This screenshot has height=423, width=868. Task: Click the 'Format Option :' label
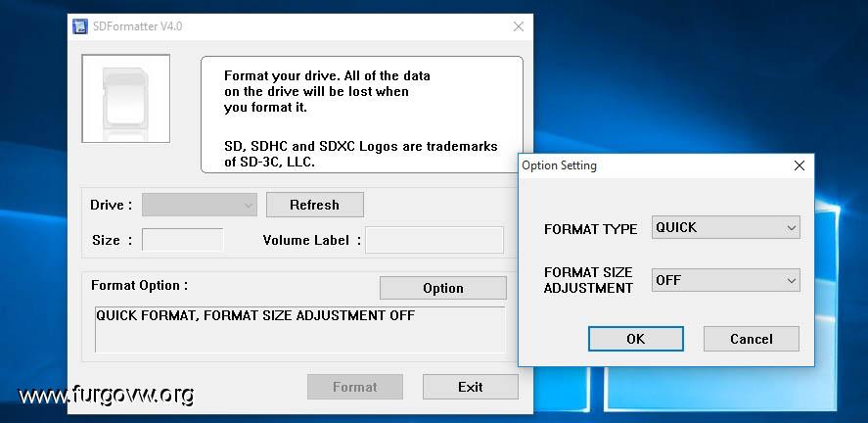(x=139, y=286)
